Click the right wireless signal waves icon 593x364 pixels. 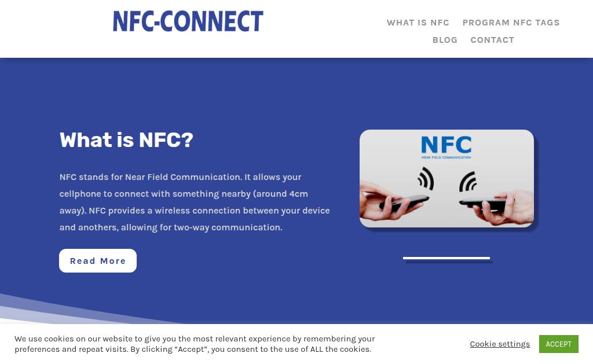467,182
